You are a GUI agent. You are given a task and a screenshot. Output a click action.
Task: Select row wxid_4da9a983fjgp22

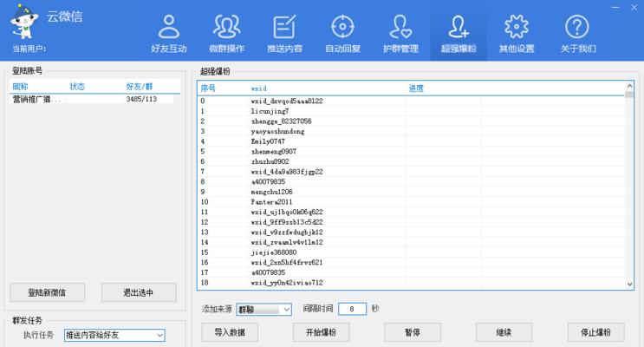[x=412, y=172]
